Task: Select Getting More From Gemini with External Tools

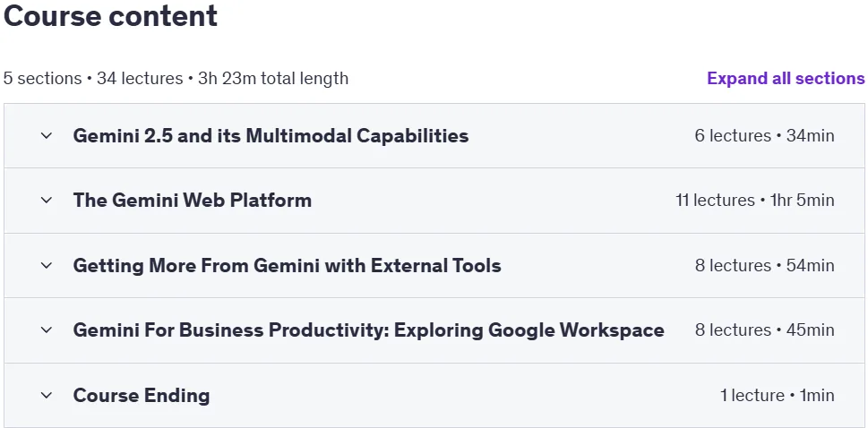Action: point(287,265)
